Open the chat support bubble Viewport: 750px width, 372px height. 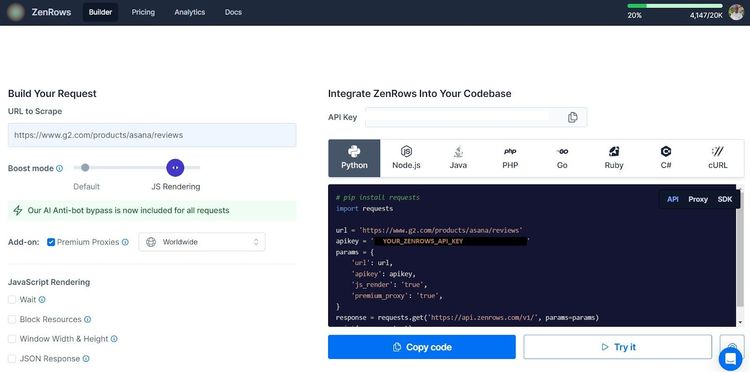[731, 359]
